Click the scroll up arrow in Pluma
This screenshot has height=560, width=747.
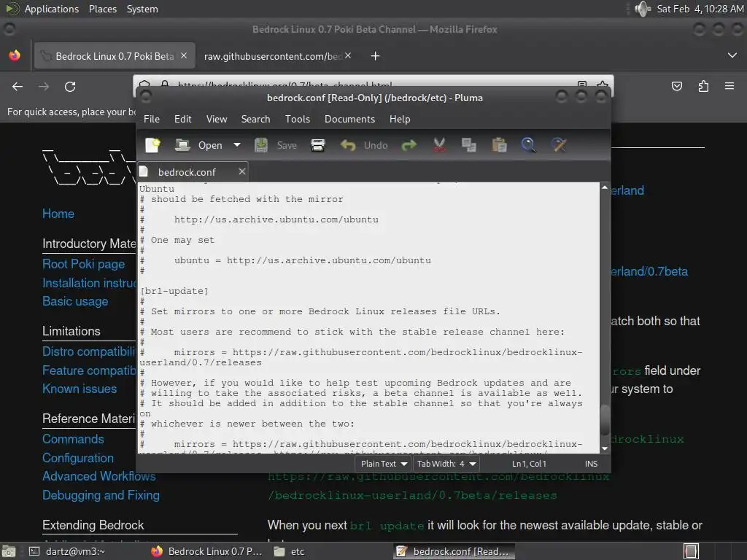(605, 187)
